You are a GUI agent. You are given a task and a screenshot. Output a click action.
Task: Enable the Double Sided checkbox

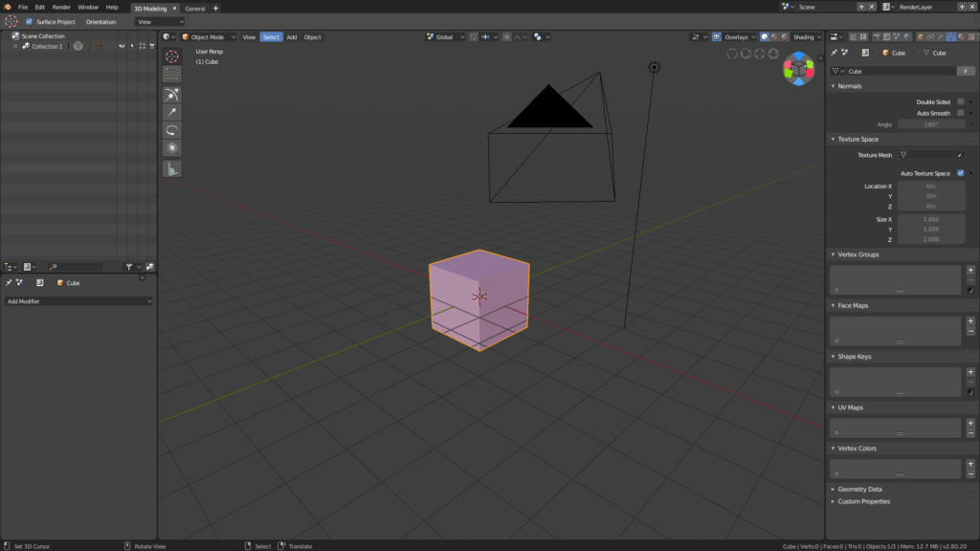[x=960, y=101]
